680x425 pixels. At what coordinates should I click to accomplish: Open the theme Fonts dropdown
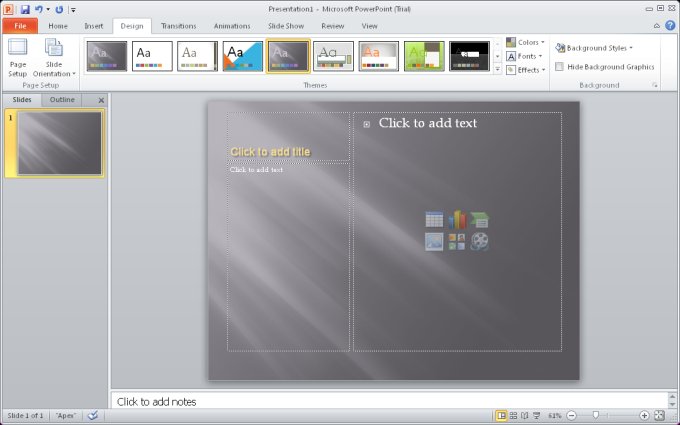click(x=524, y=56)
